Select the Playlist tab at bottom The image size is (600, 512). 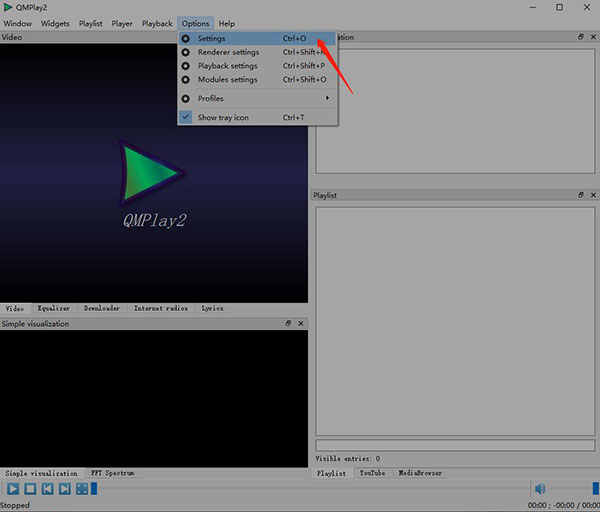tap(331, 473)
